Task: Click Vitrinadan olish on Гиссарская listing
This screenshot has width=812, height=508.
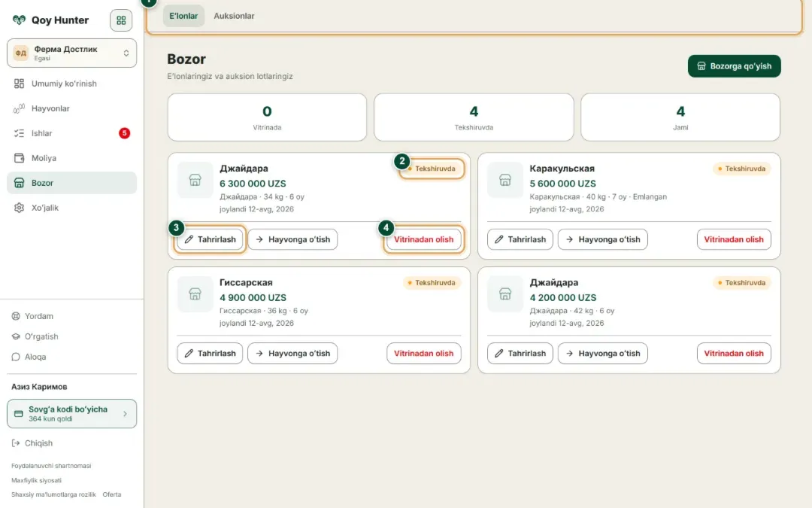Action: point(423,354)
